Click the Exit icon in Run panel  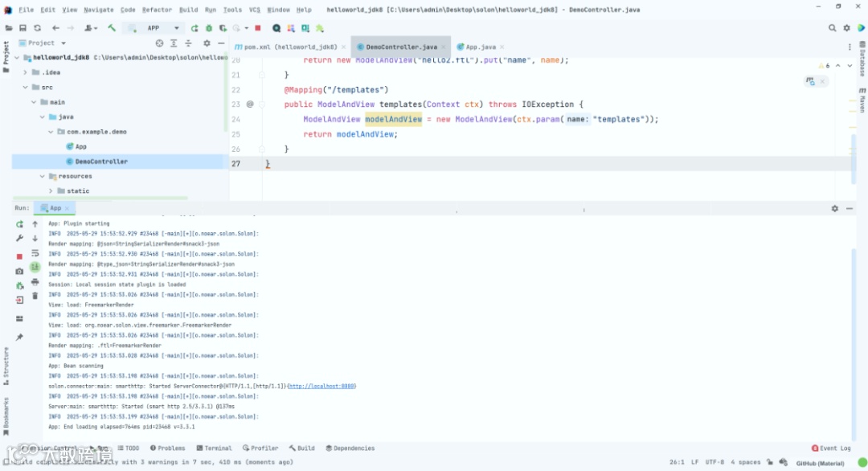(x=19, y=300)
